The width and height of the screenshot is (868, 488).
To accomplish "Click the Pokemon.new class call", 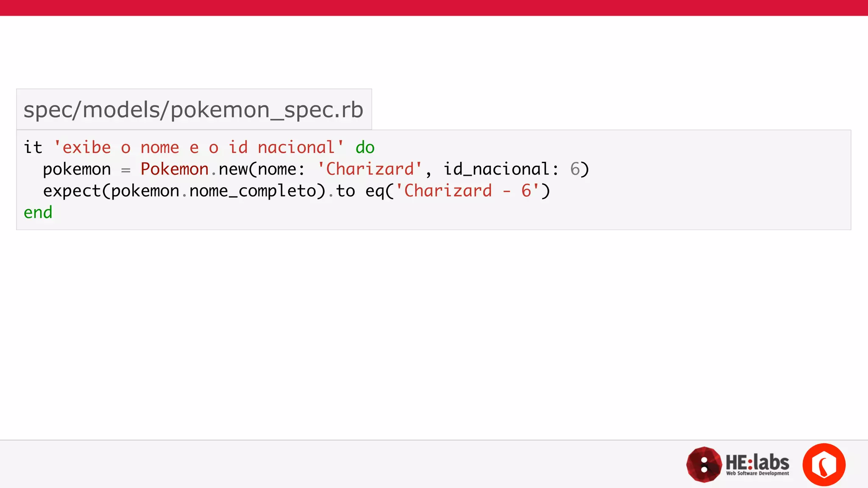I will [x=194, y=169].
